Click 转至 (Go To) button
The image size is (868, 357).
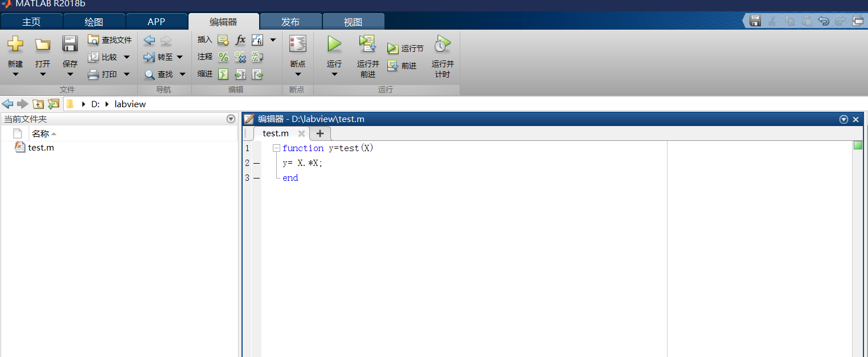158,57
